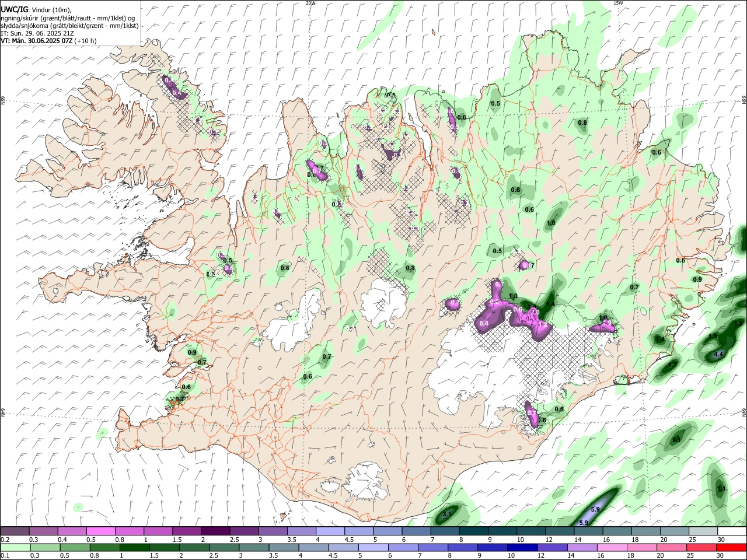Pick the bright magenta snow swatch at 0.5

click(x=100, y=531)
